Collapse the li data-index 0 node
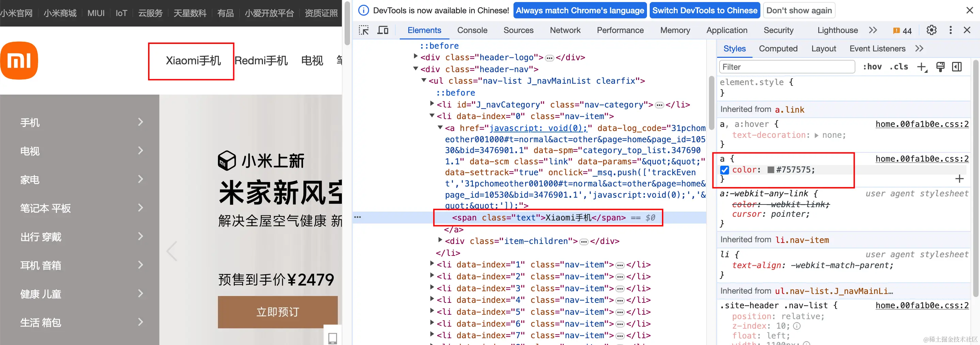 (x=432, y=115)
